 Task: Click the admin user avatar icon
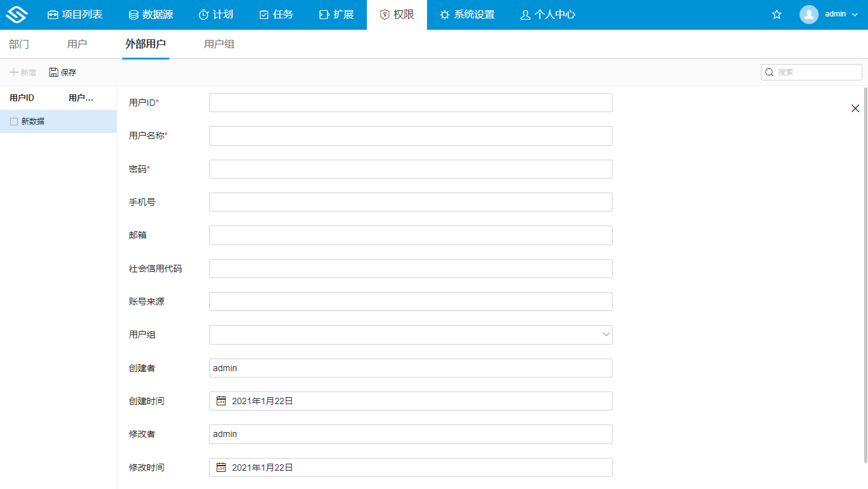[808, 15]
